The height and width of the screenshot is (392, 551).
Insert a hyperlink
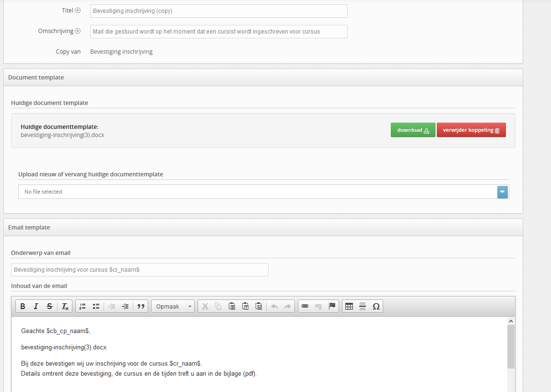pyautogui.click(x=305, y=306)
